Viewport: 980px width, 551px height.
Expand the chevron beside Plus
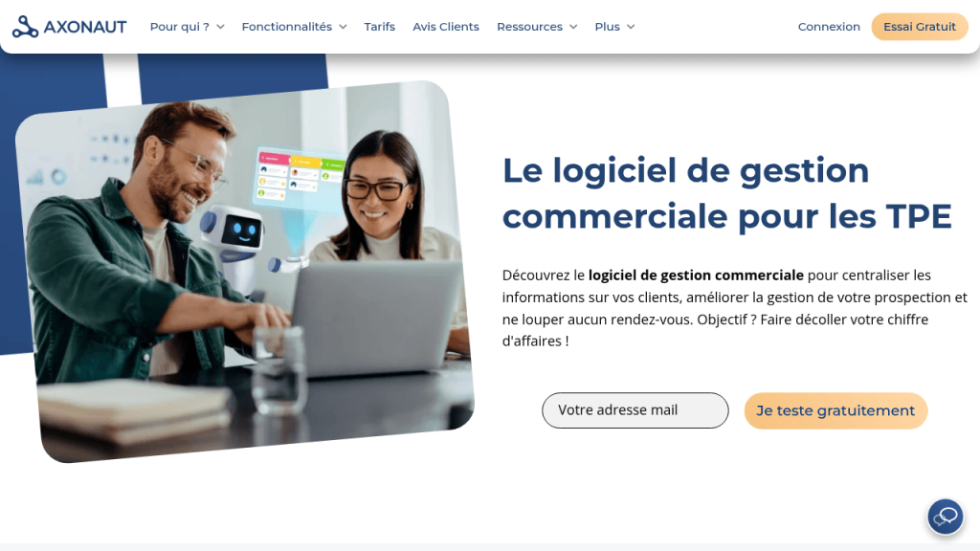[631, 27]
